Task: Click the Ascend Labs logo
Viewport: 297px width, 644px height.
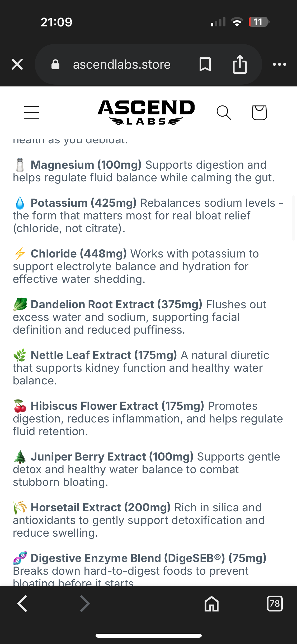Action: coord(146,112)
